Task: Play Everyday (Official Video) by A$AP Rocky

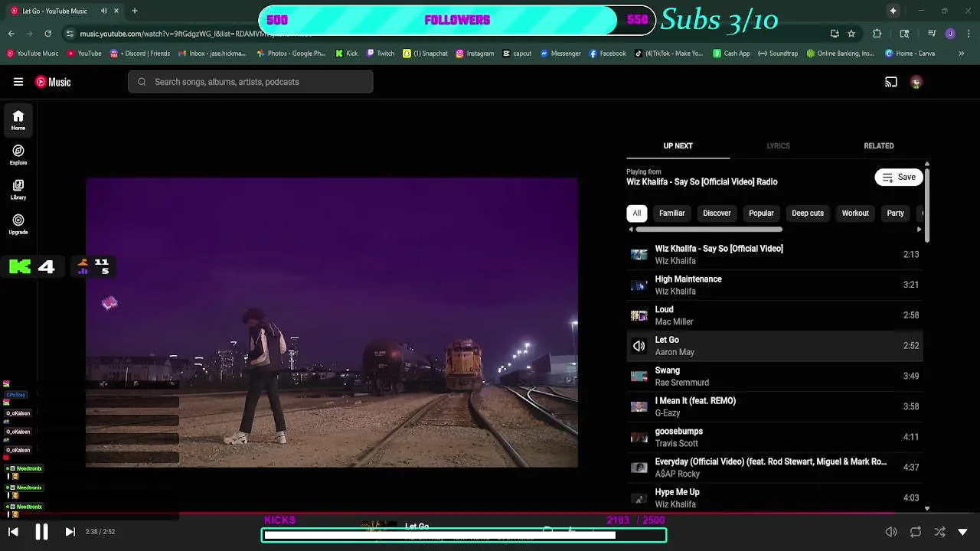Action: click(x=775, y=468)
